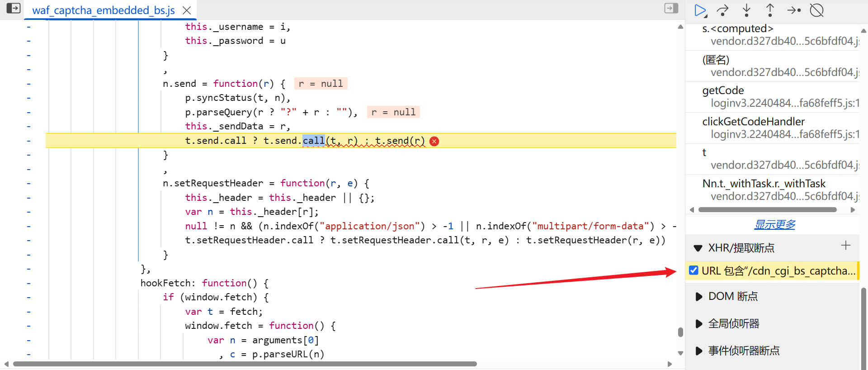The width and height of the screenshot is (868, 370).
Task: Click the highlighted call token in t.send.call
Action: pyautogui.click(x=313, y=141)
